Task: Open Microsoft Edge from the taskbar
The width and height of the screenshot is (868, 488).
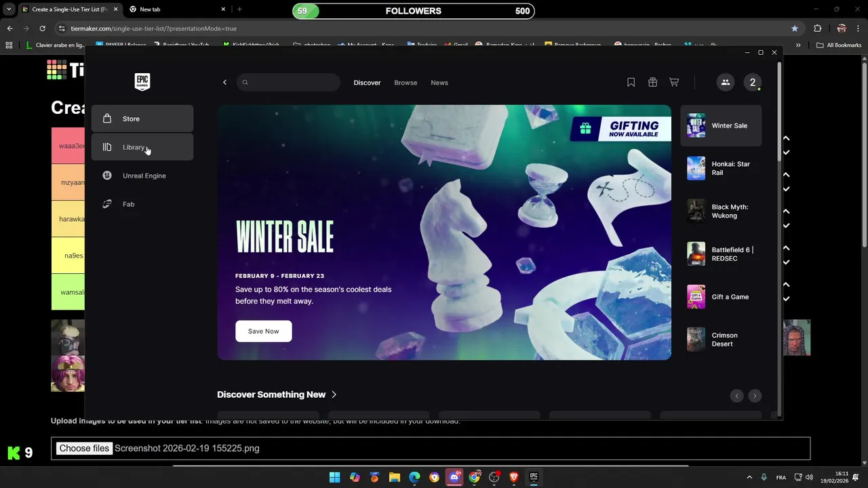Action: pos(414,477)
